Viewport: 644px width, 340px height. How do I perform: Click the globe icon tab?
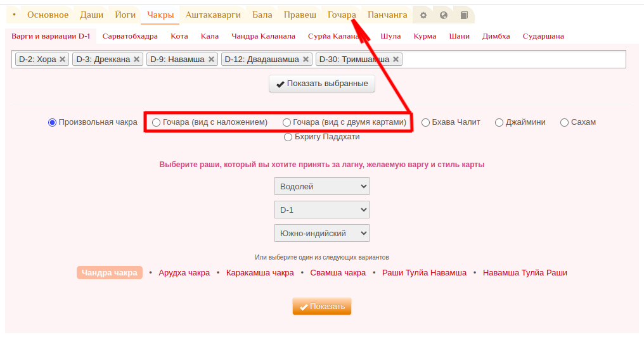tap(444, 15)
